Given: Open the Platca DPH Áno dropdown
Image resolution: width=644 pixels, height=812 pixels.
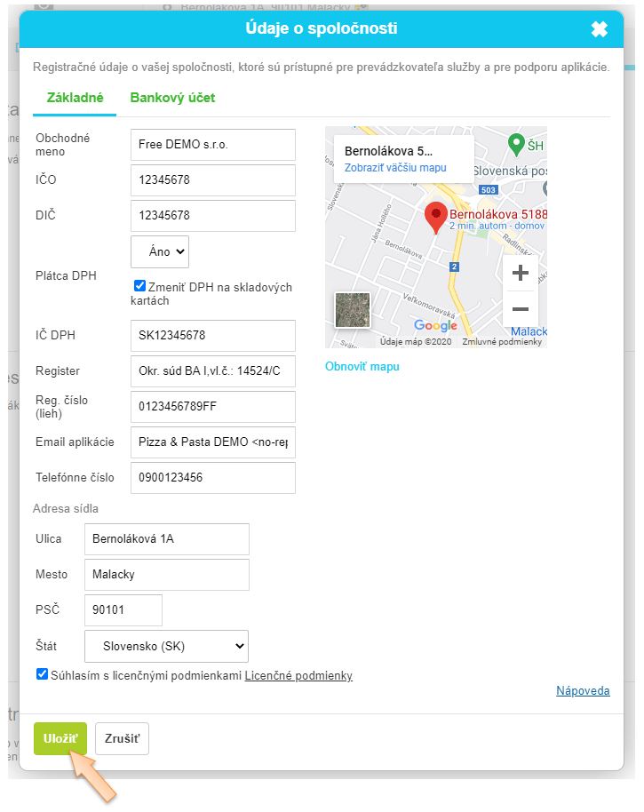Looking at the screenshot, I should [x=160, y=251].
